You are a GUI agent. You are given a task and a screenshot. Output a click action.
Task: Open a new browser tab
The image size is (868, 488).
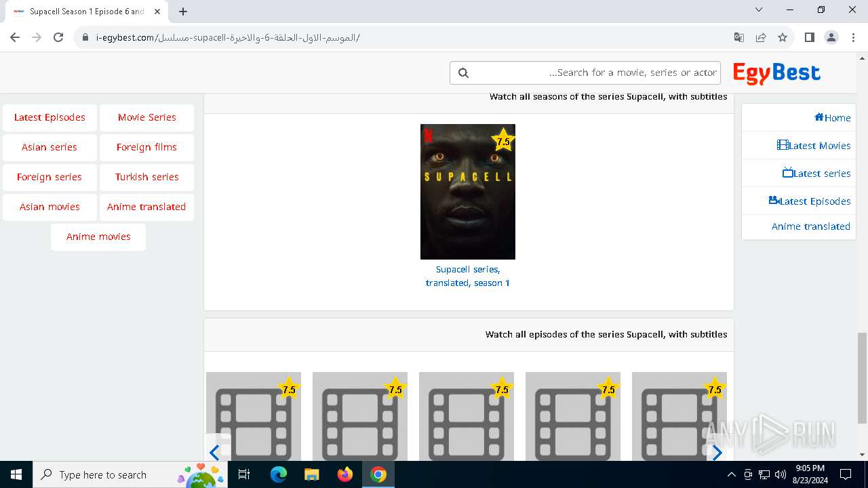pos(183,12)
